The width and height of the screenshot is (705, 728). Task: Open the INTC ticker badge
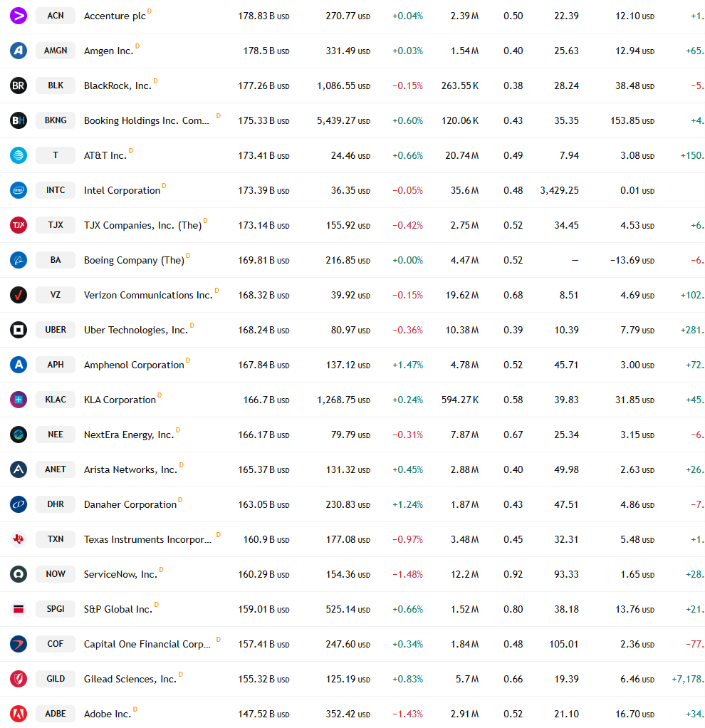56,190
